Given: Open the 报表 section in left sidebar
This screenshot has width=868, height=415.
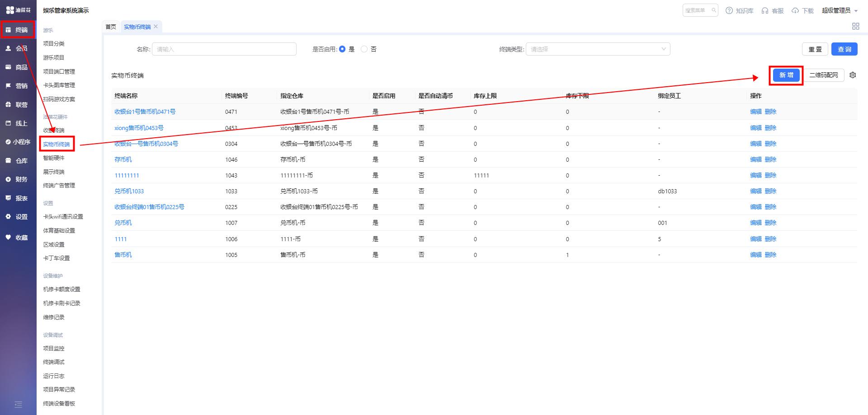Looking at the screenshot, I should click(x=18, y=198).
